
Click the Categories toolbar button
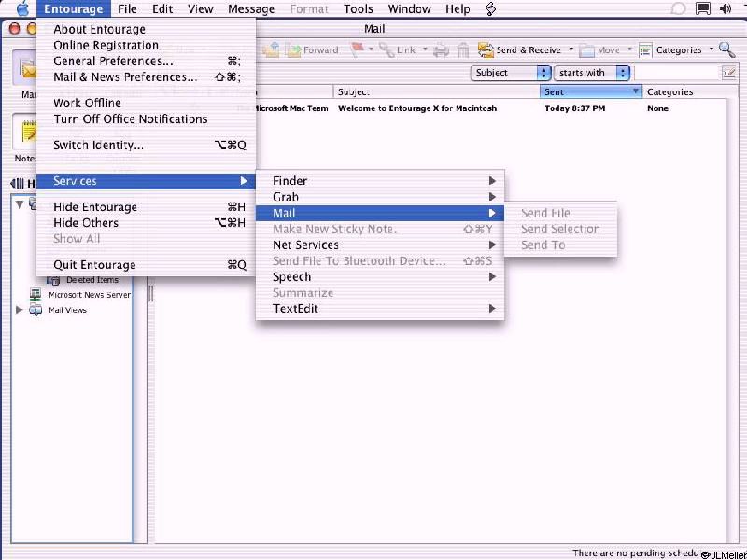[670, 49]
